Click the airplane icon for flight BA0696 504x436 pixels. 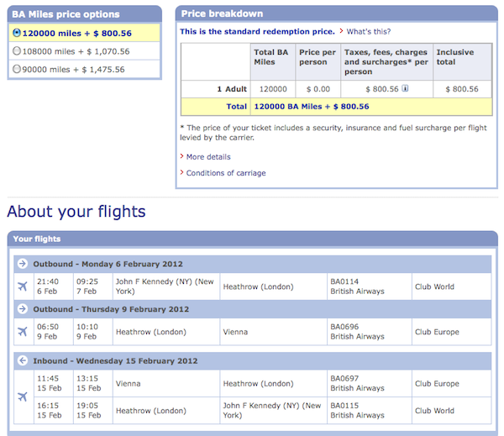click(23, 332)
